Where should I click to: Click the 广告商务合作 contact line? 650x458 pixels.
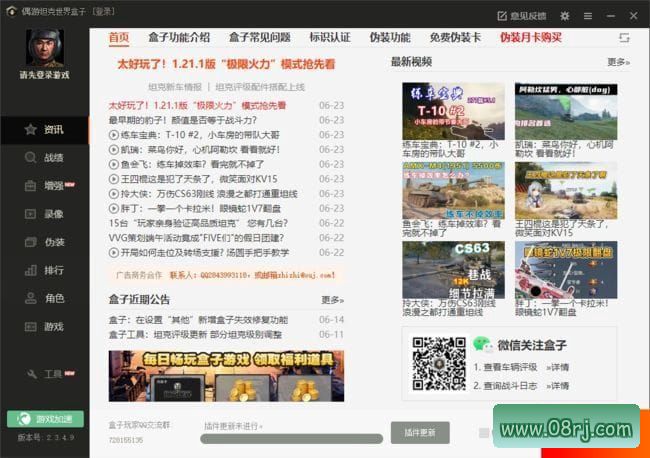(x=226, y=275)
